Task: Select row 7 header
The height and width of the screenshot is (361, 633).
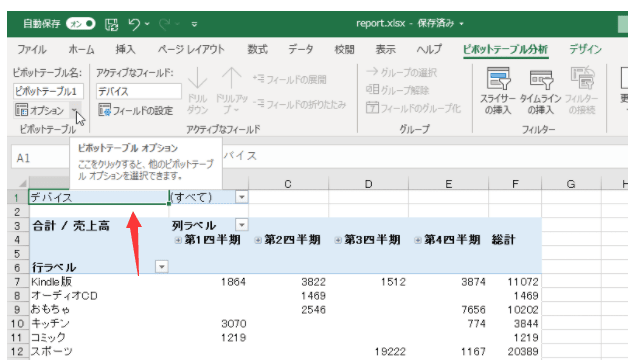Action: coord(17,281)
